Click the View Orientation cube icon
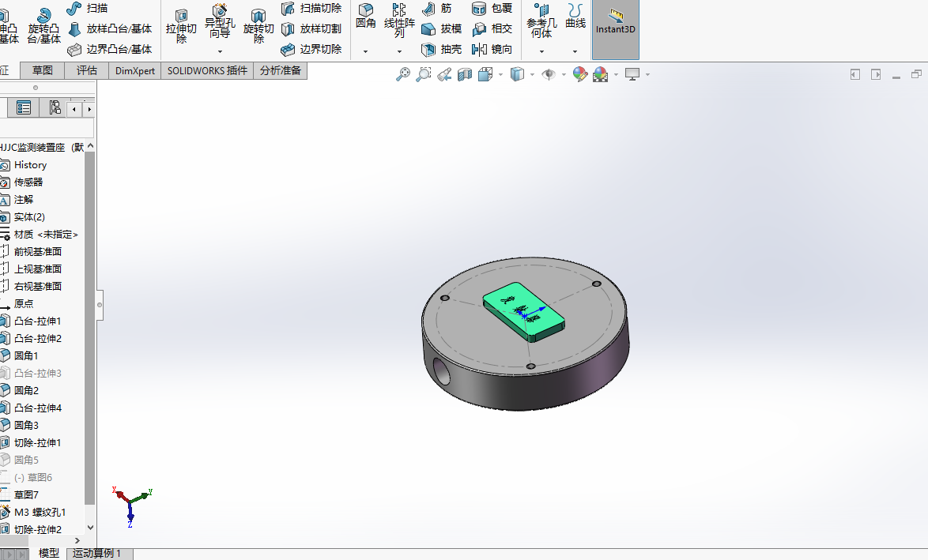Screen dimensions: 928x560 click(x=485, y=74)
